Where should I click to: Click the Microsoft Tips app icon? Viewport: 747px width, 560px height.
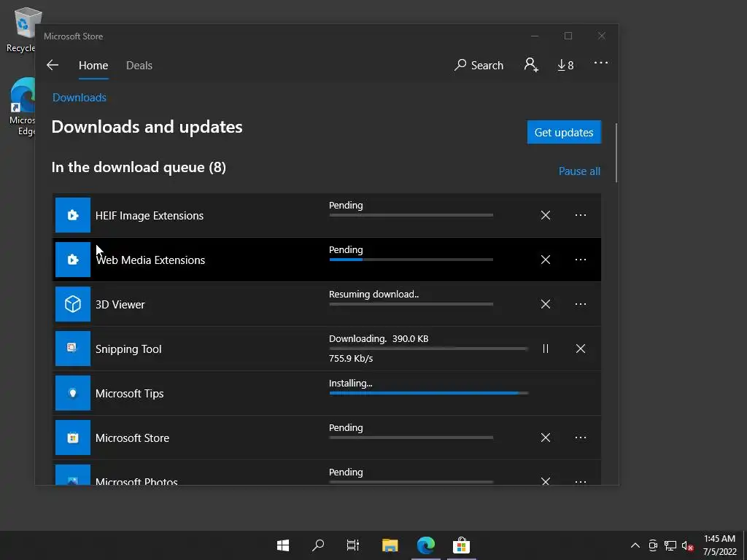click(73, 393)
